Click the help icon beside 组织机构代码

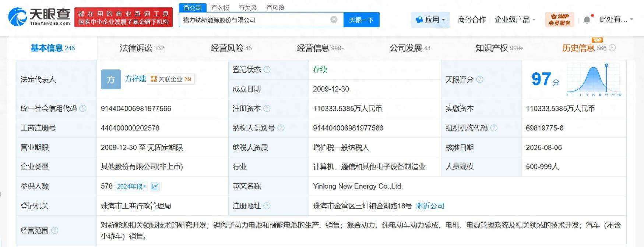coord(494,128)
